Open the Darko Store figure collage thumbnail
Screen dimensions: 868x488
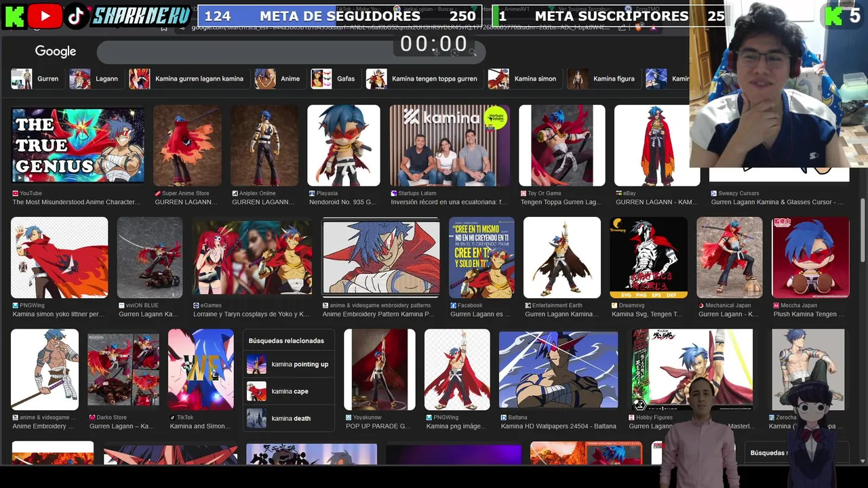pos(123,369)
